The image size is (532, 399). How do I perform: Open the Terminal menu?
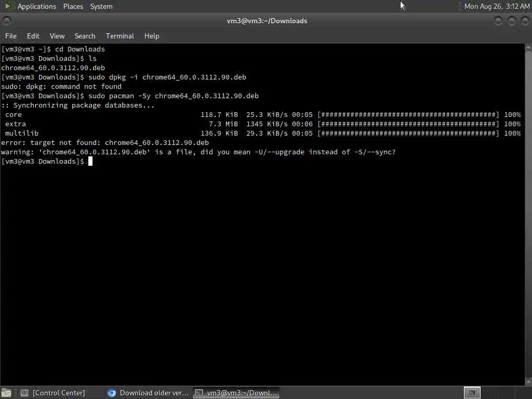point(120,36)
